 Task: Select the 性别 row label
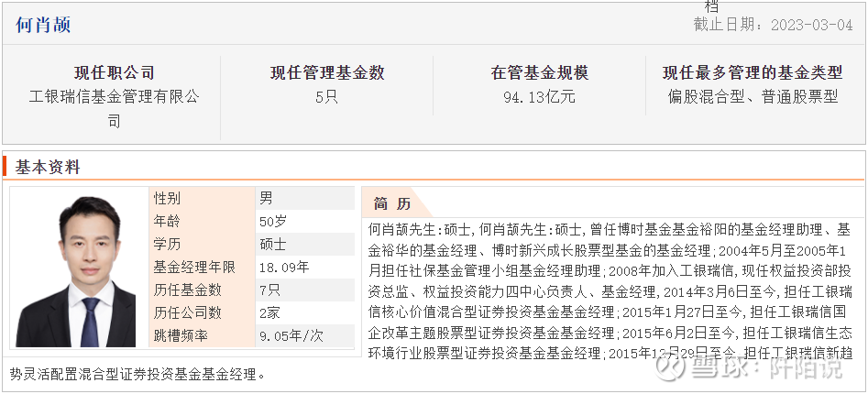coord(167,198)
